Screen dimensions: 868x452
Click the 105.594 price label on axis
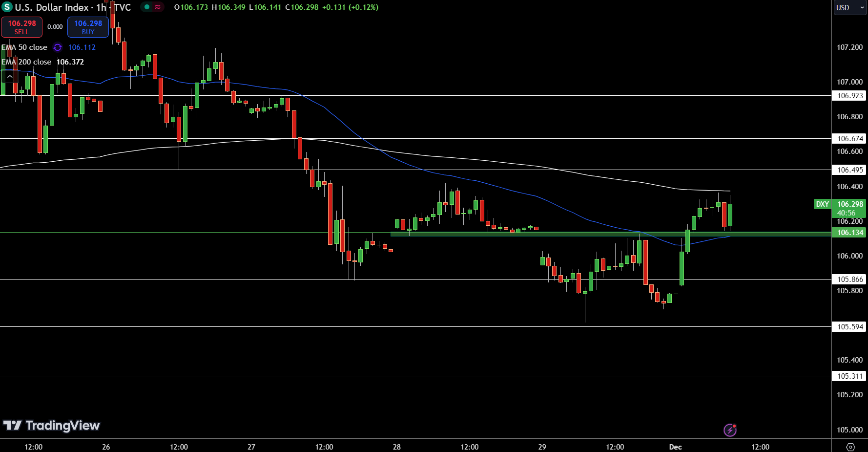[849, 327]
